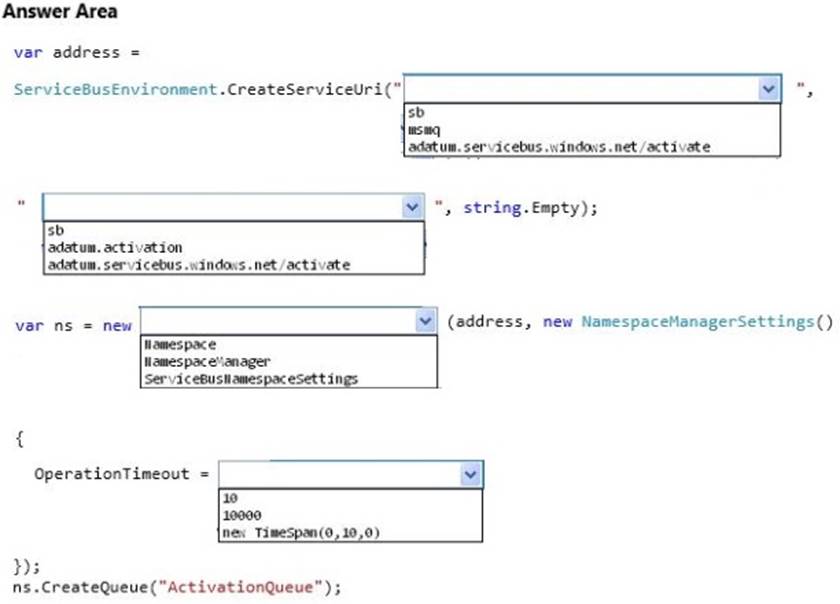Click the 'ServiceBusEnvironment' text
This screenshot has height=604, width=840.
(x=115, y=89)
